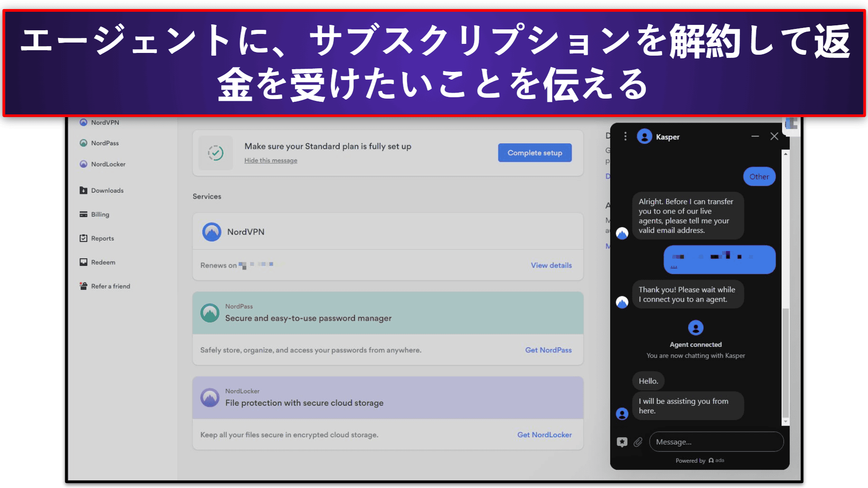This screenshot has width=868, height=488.
Task: Click the Redeem sidebar icon
Action: (83, 262)
